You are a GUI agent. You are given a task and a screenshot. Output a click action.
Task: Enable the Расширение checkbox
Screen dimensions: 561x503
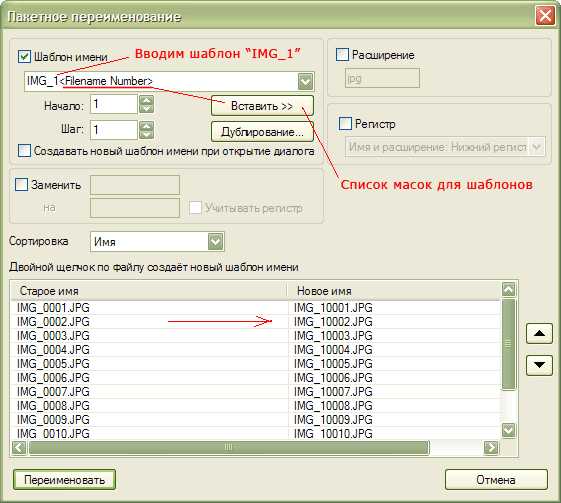point(342,55)
